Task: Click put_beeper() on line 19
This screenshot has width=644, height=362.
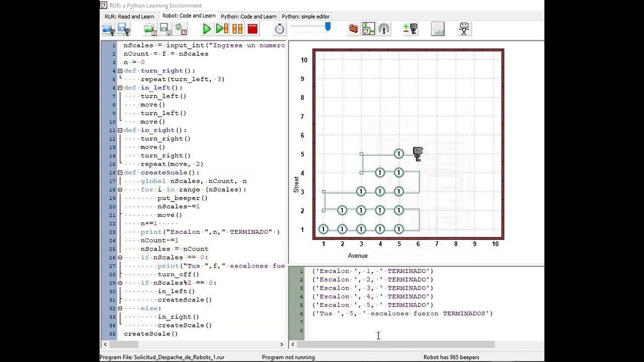Action: point(183,198)
